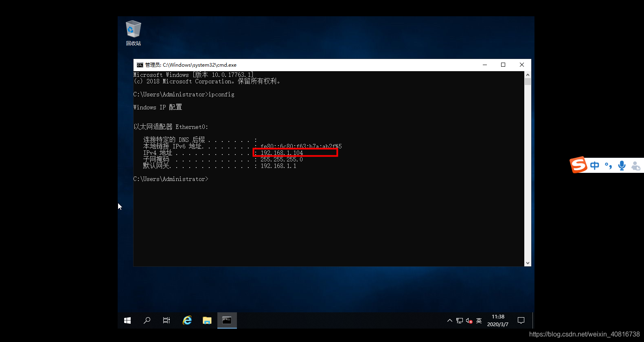The width and height of the screenshot is (644, 342).
Task: Show hidden tray icons chevron
Action: (x=450, y=320)
